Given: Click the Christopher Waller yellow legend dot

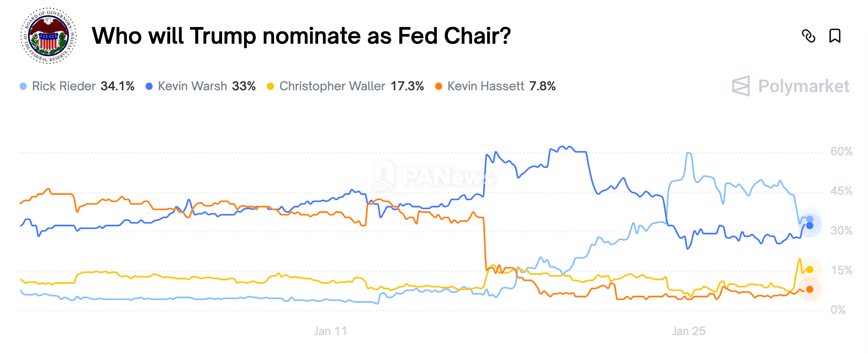Looking at the screenshot, I should tap(270, 86).
